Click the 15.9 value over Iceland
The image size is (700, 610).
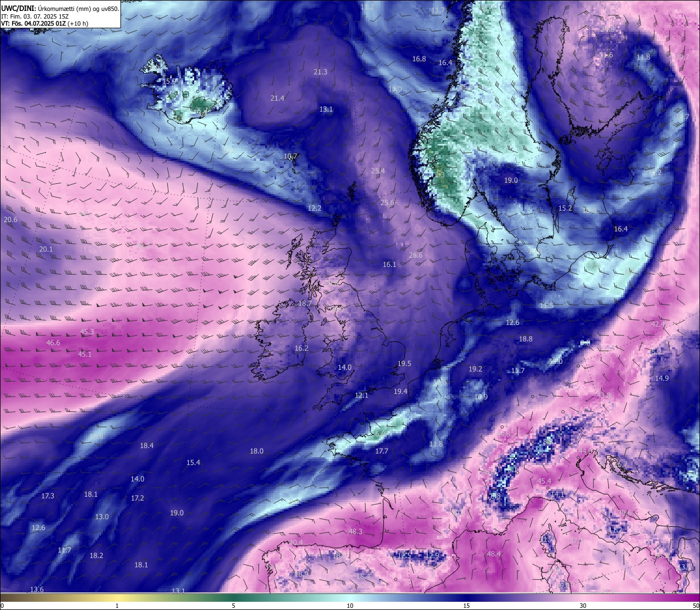pos(170,82)
